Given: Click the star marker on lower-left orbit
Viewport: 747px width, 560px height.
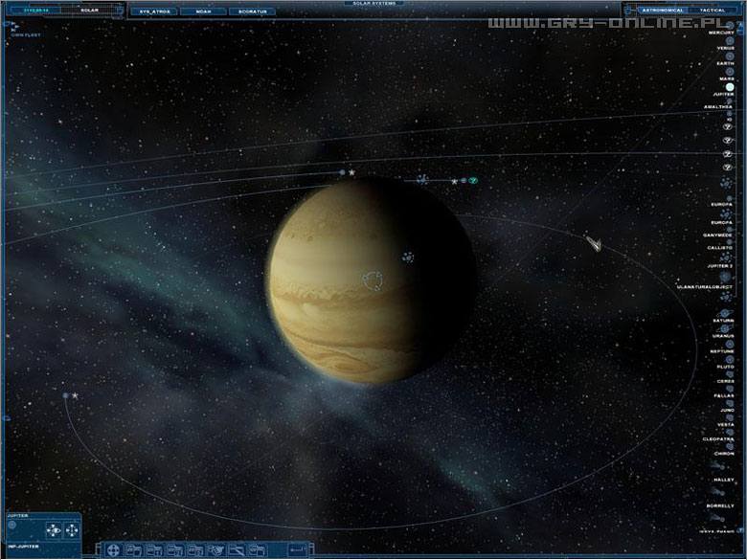Looking at the screenshot, I should [75, 395].
